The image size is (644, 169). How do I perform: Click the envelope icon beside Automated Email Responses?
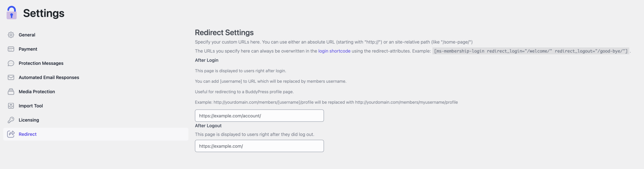[x=11, y=77]
